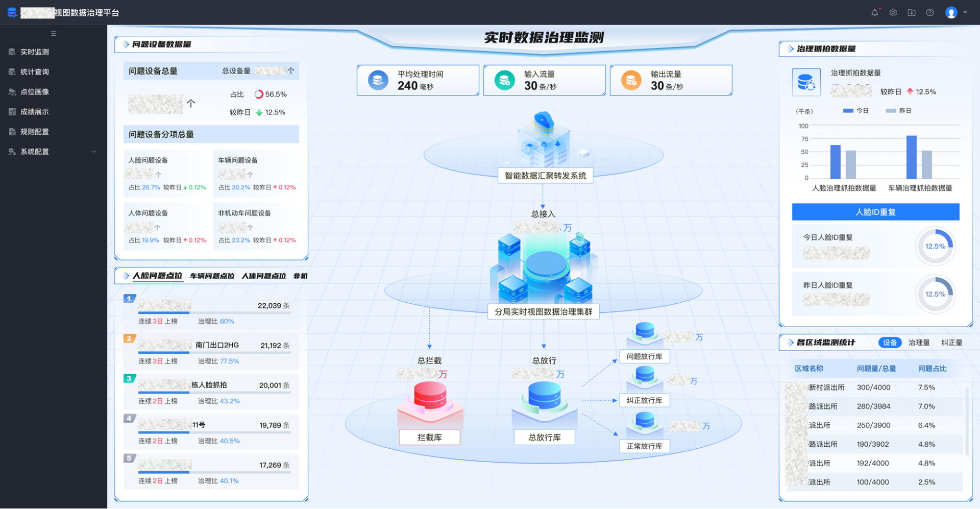Viewport: 980px width, 509px height.
Task: Switch to 纠正量 tab
Action: click(x=952, y=343)
